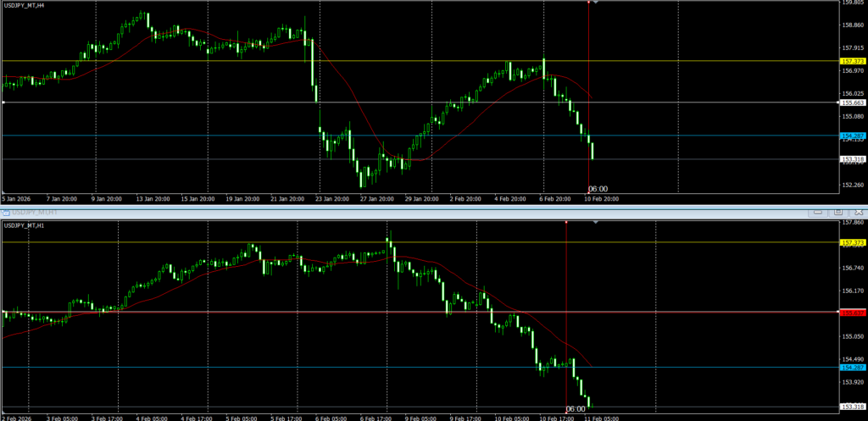
Task: Select the blue 154.287 price label on H1 chart
Action: click(x=852, y=368)
